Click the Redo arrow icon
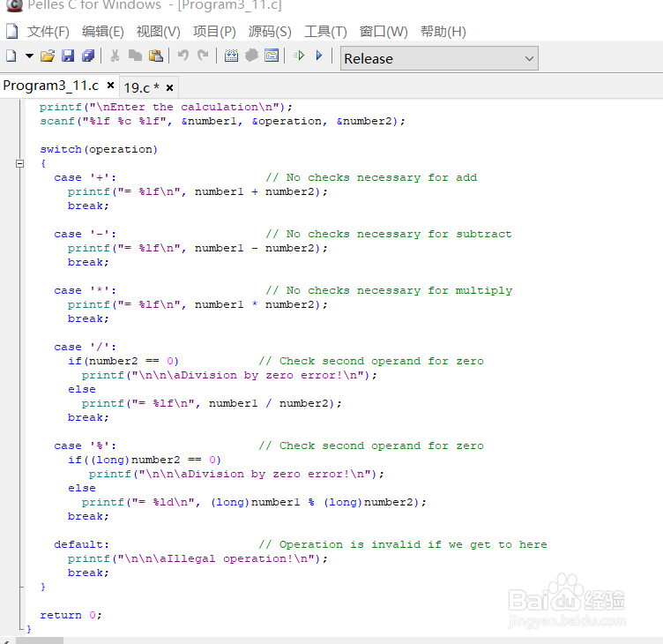663x644 pixels. coord(204,56)
